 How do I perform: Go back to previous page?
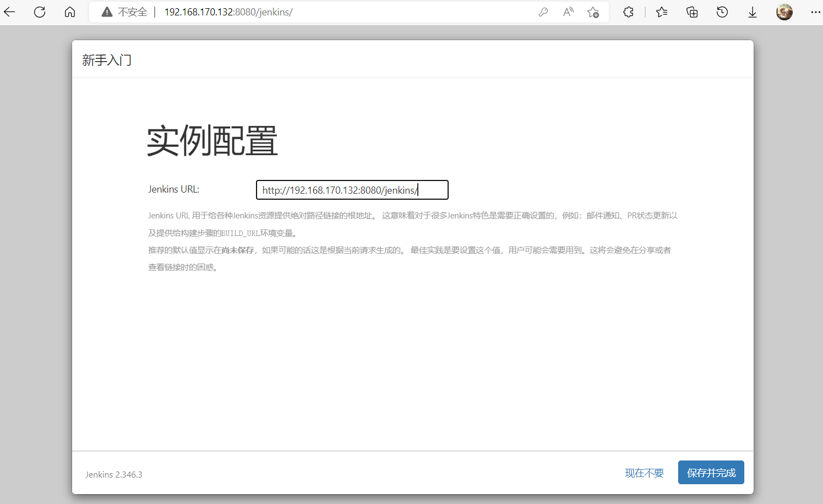point(10,12)
